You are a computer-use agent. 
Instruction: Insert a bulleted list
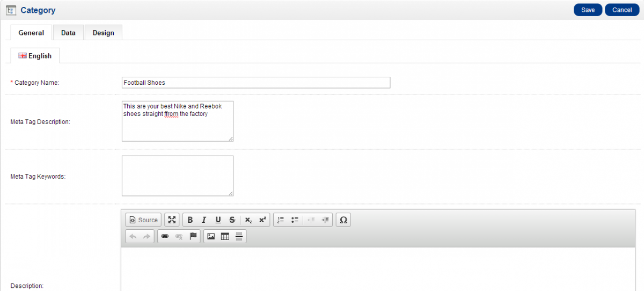click(x=295, y=220)
